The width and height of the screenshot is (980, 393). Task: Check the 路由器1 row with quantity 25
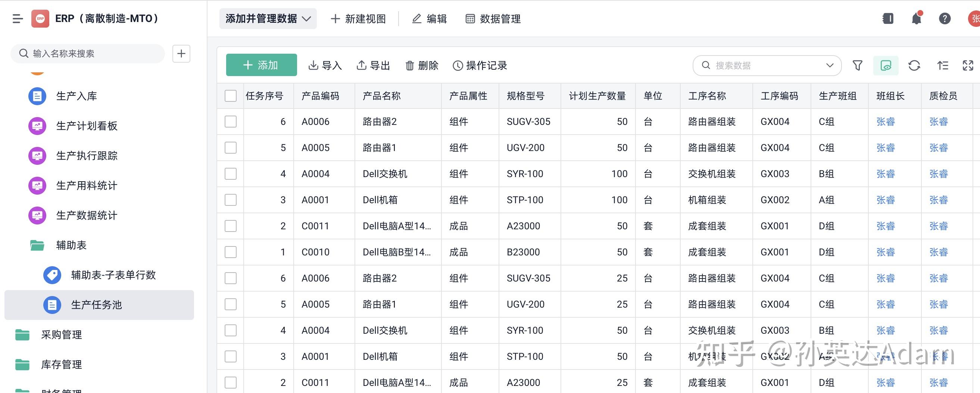[231, 304]
